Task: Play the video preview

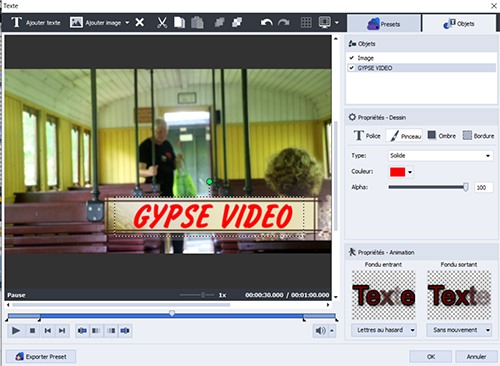Action: click(x=15, y=331)
